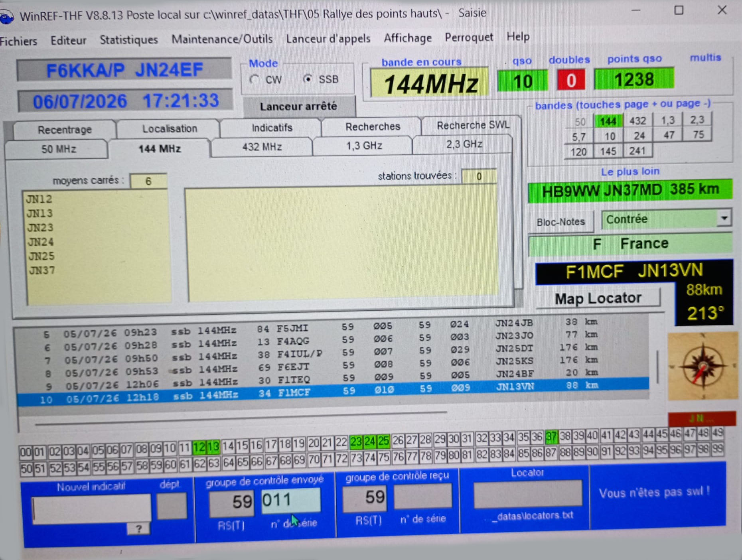Click the QSO log vertical scrollbar
742x560 pixels.
657,366
